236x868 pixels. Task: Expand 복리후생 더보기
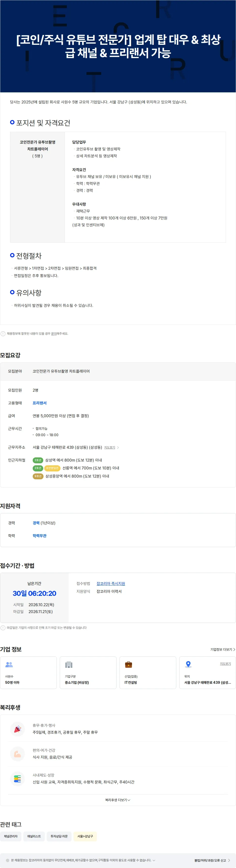pos(118,800)
